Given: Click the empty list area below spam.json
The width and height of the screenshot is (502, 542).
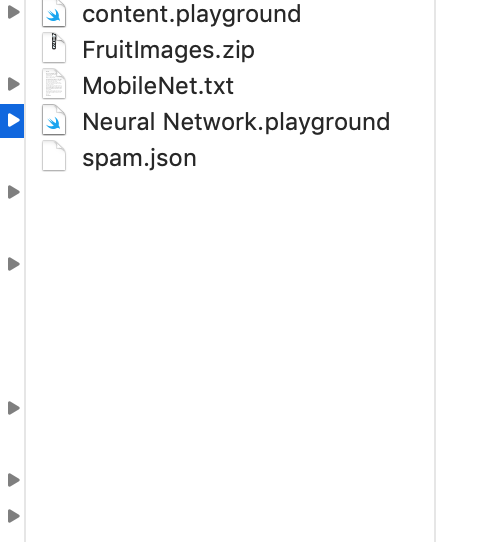Looking at the screenshot, I should (x=230, y=356).
